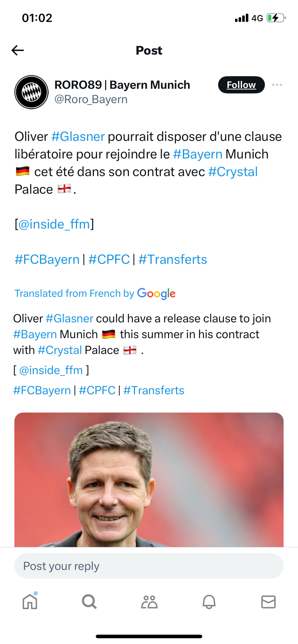Open the Search tab icon
298x644 pixels.
pyautogui.click(x=89, y=602)
